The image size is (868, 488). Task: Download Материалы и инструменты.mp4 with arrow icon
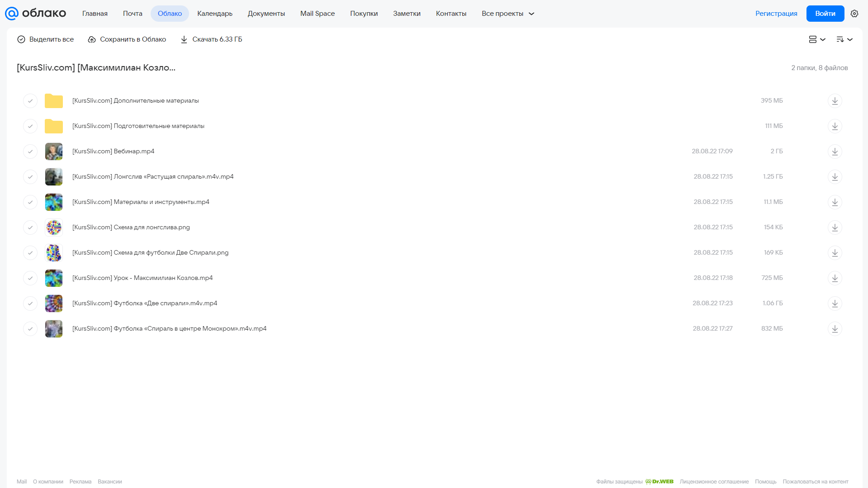click(835, 202)
